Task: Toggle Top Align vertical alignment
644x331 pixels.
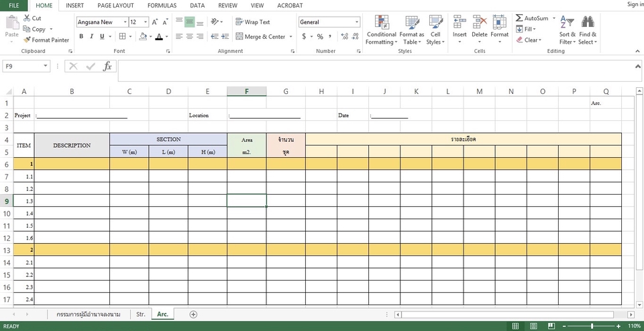Action: 179,21
